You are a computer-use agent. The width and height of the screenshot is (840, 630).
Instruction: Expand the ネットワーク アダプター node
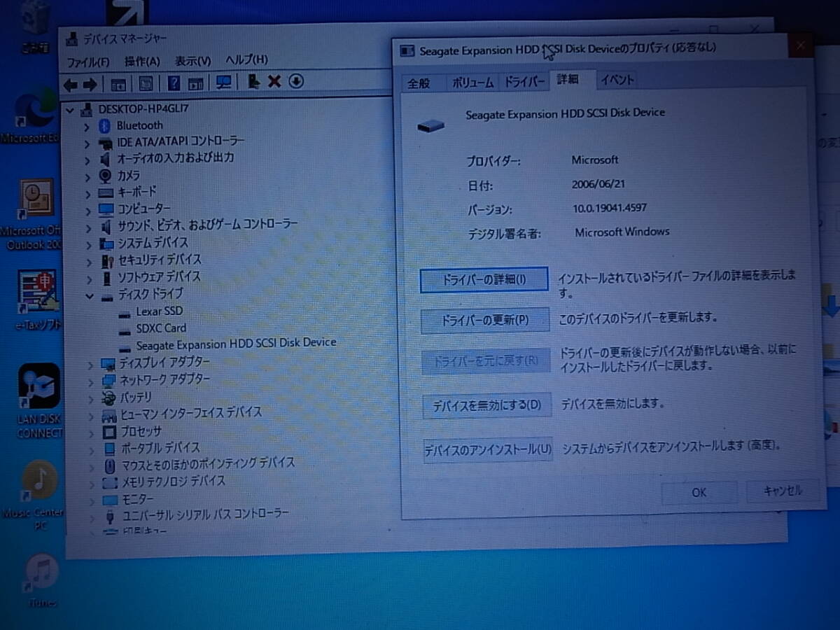pos(90,381)
